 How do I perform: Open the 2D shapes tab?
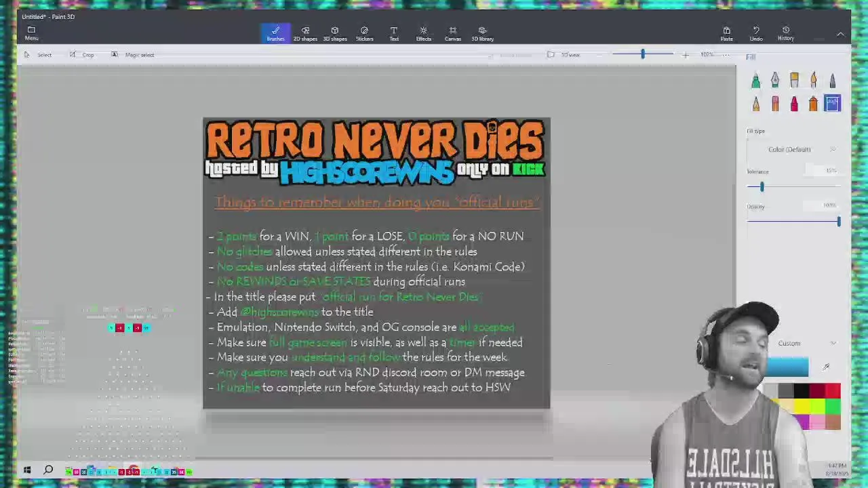[x=305, y=33]
